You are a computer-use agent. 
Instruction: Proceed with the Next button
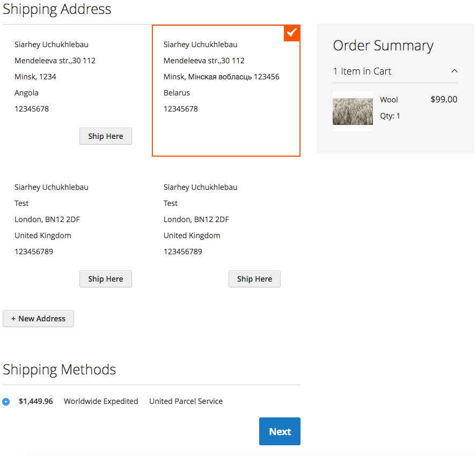[x=280, y=431]
